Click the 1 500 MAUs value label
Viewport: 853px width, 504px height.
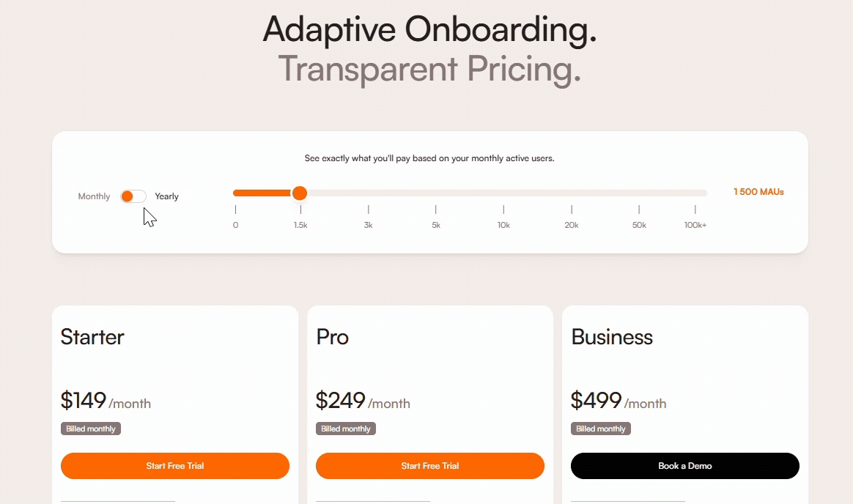coord(758,192)
